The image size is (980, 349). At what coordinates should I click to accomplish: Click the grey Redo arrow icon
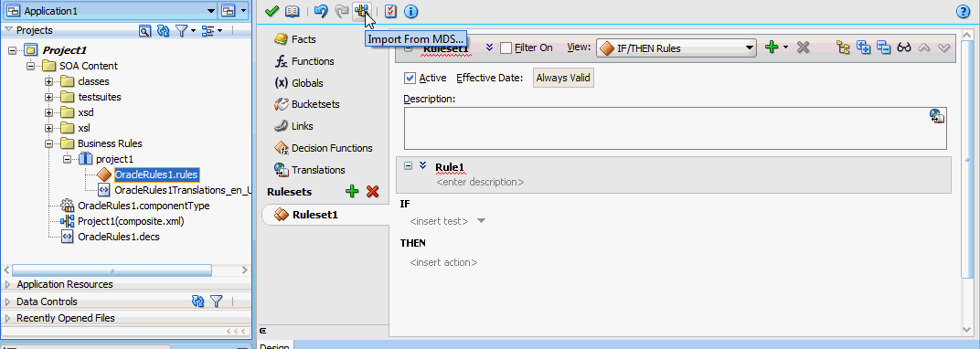click(341, 11)
